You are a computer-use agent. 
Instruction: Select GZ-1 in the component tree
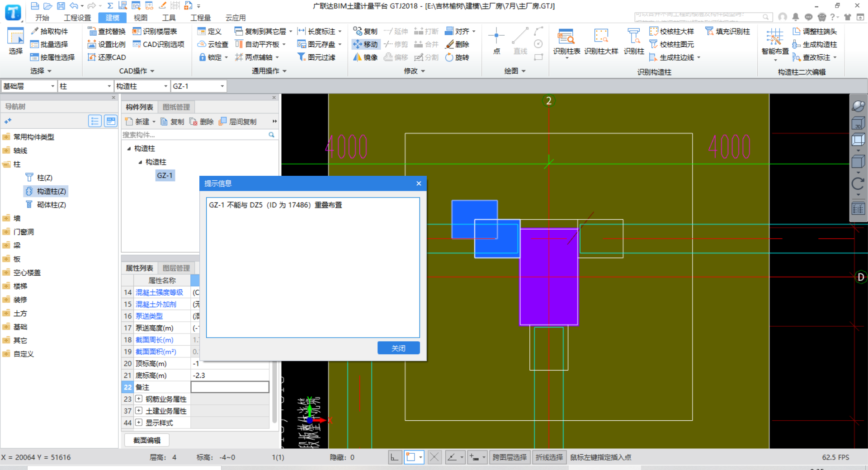tap(165, 175)
